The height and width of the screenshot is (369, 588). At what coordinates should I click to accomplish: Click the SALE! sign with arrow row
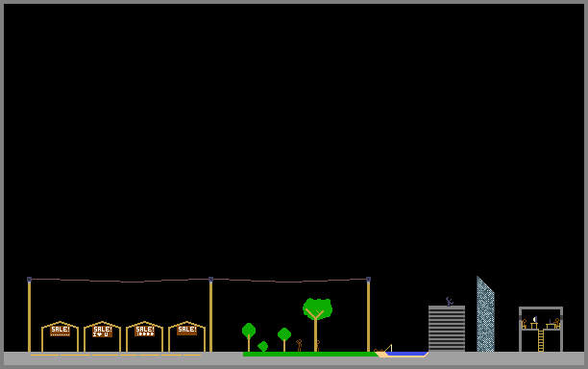point(145,331)
